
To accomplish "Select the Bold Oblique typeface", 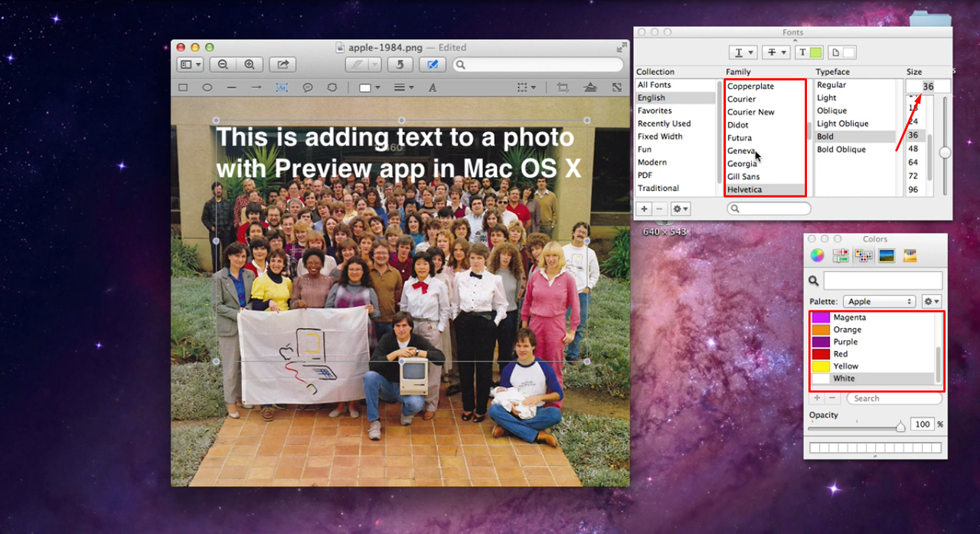I will click(x=841, y=149).
